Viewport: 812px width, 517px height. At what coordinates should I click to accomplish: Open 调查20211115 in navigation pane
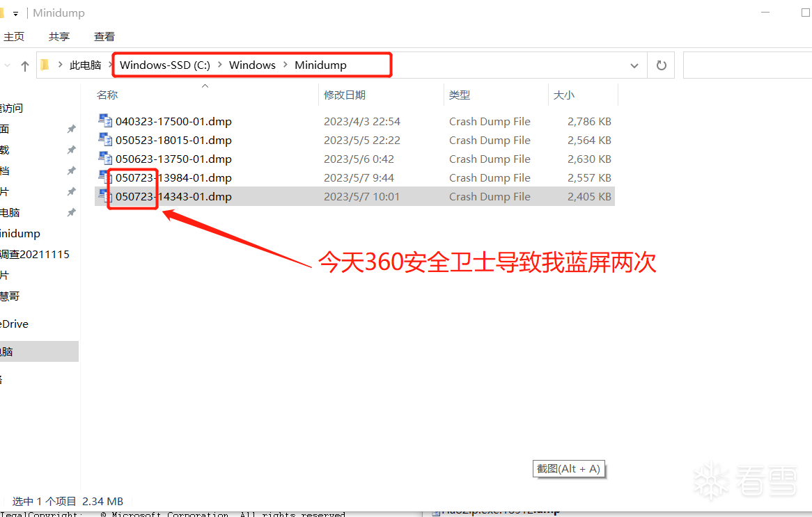35,255
